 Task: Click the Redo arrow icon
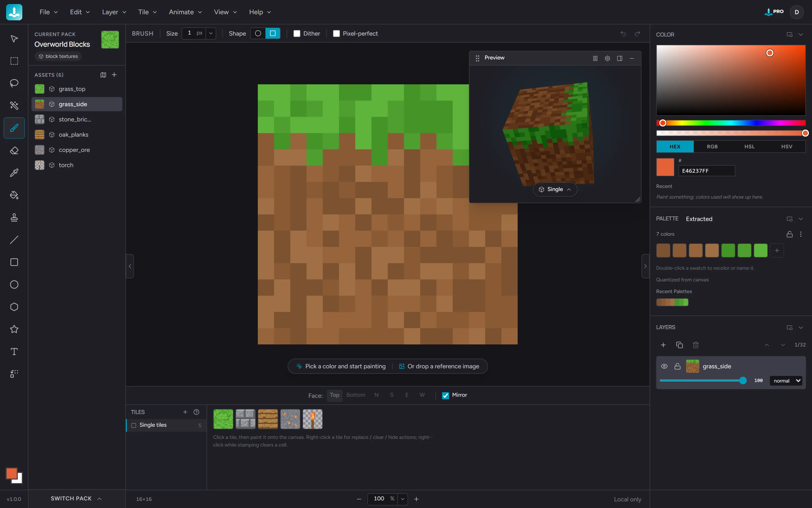click(637, 34)
